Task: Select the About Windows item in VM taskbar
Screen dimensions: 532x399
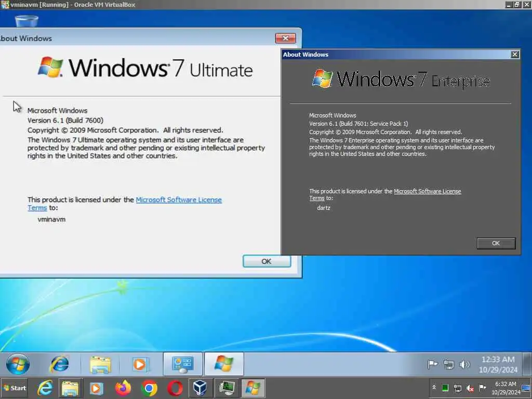Action: (x=224, y=364)
